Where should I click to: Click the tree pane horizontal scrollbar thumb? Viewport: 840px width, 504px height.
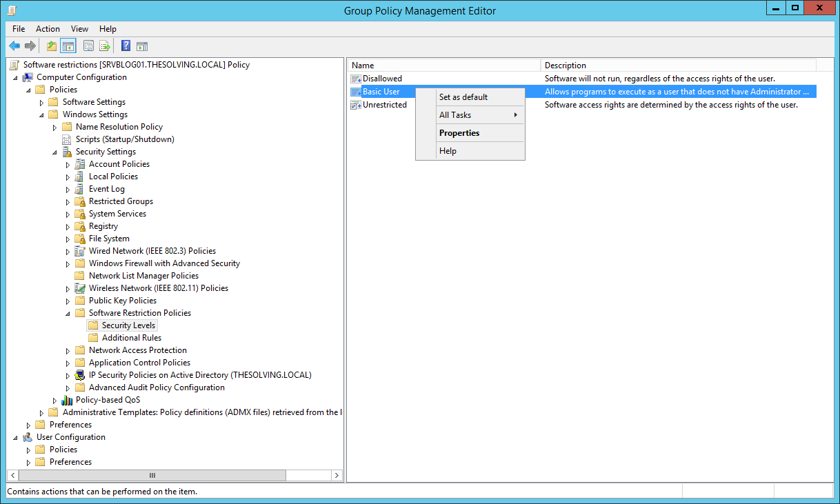click(152, 475)
